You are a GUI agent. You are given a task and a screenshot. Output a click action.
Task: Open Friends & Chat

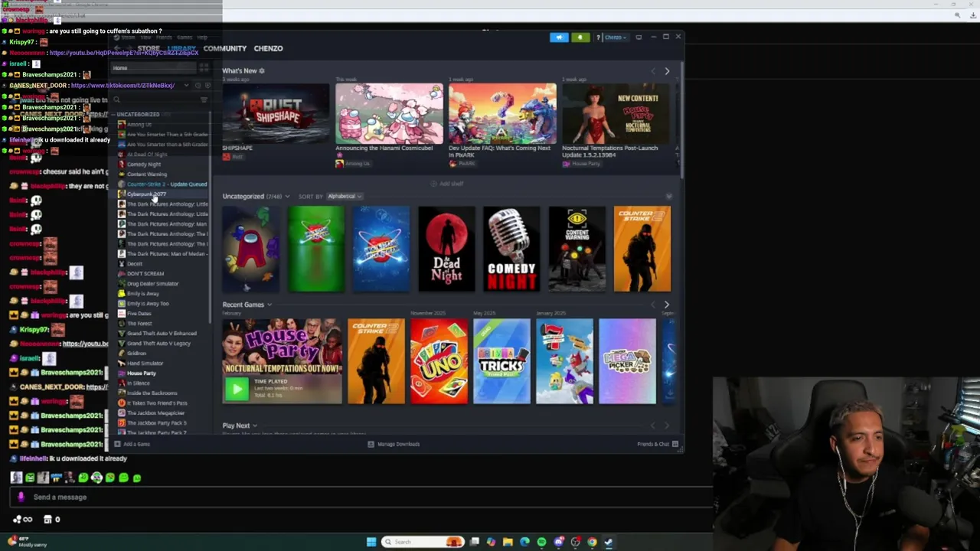657,445
